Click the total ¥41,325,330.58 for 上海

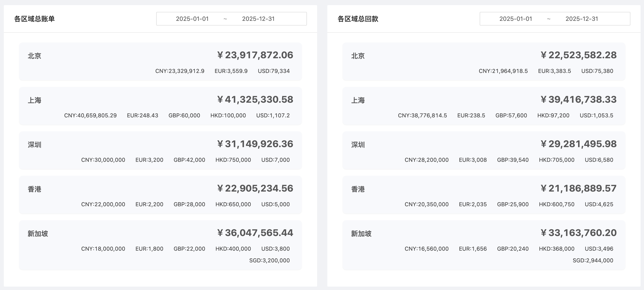click(255, 100)
